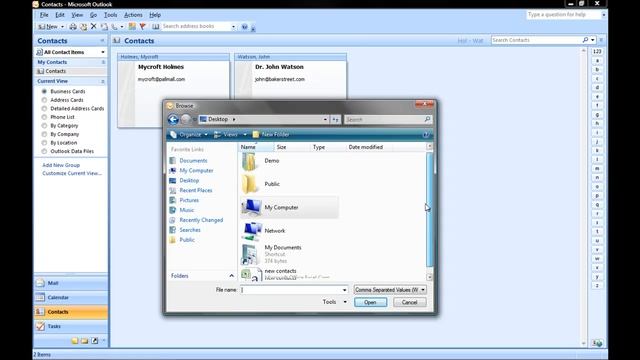Click inside the File name input field

click(x=291, y=290)
